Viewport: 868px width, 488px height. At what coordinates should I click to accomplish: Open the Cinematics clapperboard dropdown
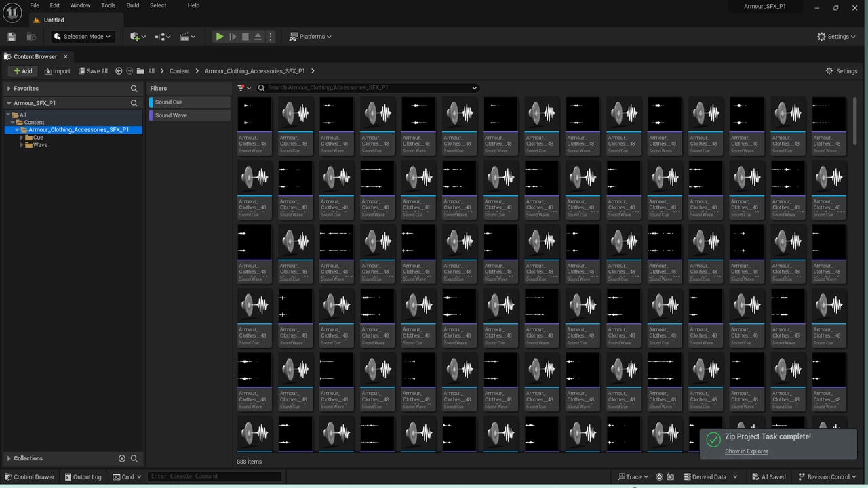pos(187,37)
